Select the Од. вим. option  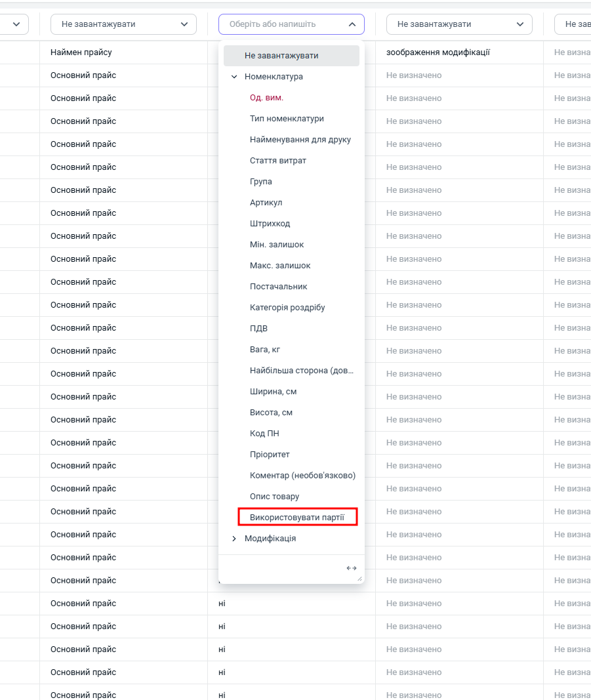[x=266, y=98]
